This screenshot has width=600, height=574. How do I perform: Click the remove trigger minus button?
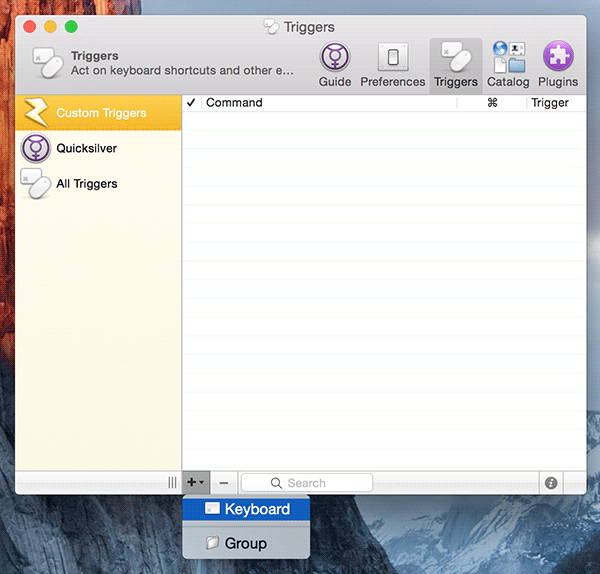tap(224, 483)
